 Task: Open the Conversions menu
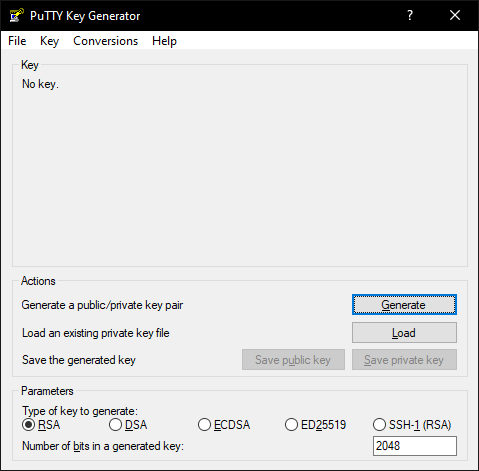tap(105, 41)
